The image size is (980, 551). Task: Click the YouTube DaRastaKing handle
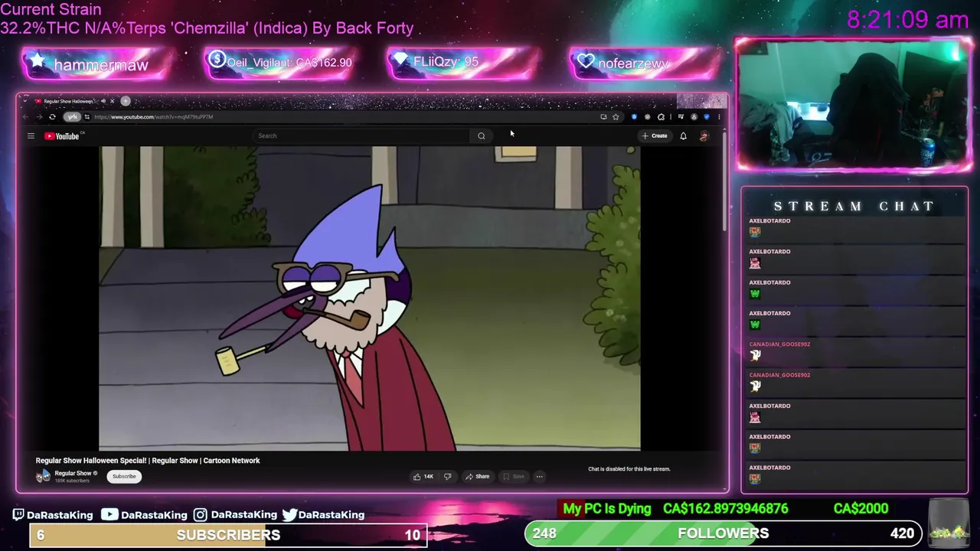pyautogui.click(x=144, y=515)
